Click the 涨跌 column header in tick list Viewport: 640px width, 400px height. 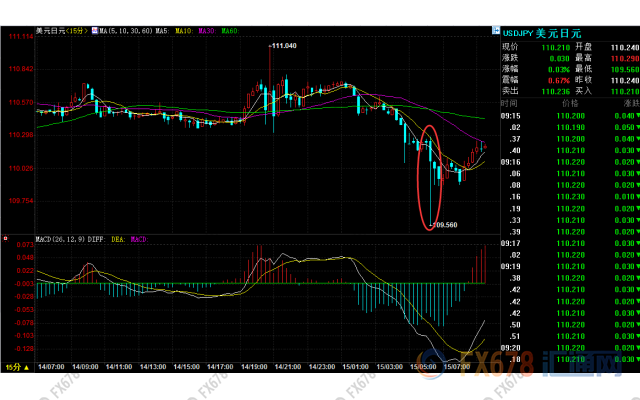point(628,103)
